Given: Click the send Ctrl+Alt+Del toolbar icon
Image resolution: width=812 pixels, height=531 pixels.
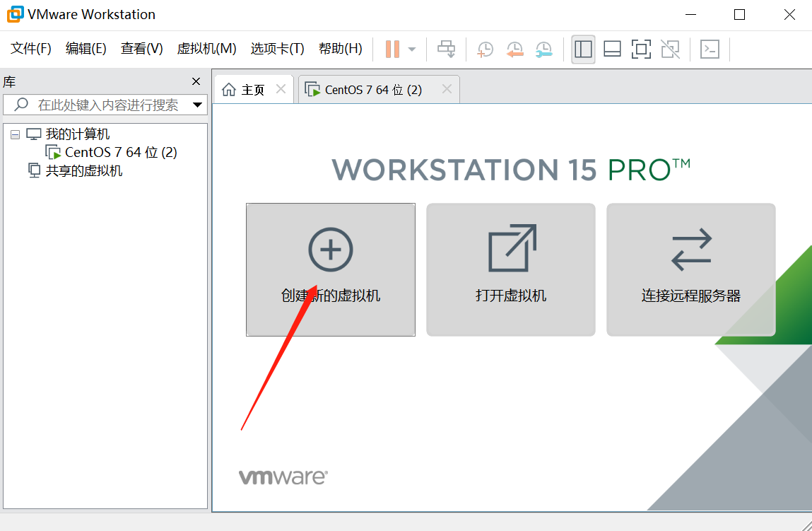Looking at the screenshot, I should 446,49.
